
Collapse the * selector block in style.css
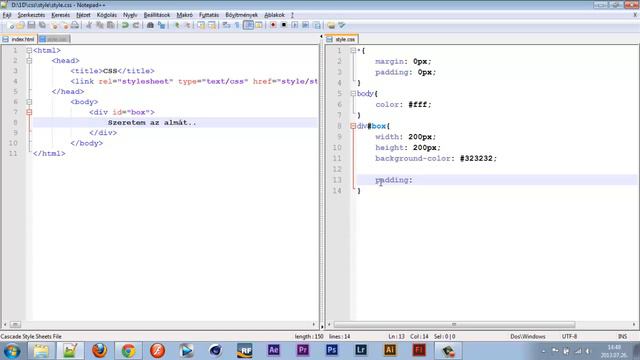point(353,51)
